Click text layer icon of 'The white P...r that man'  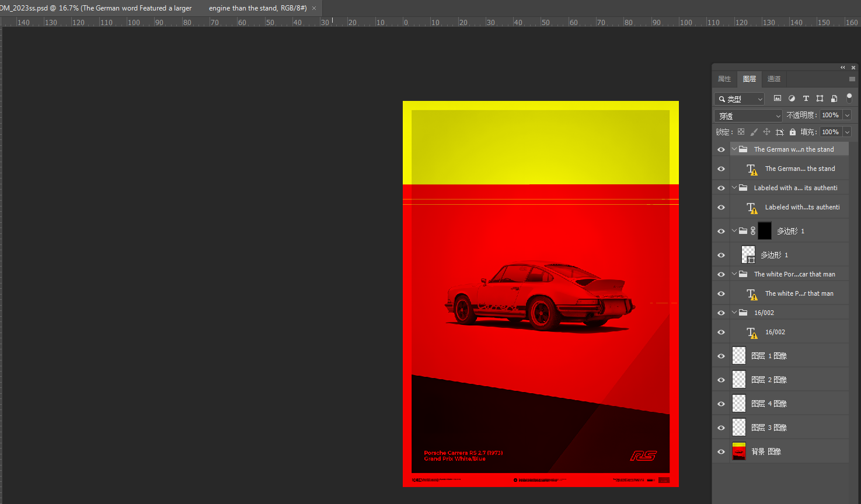(x=752, y=294)
